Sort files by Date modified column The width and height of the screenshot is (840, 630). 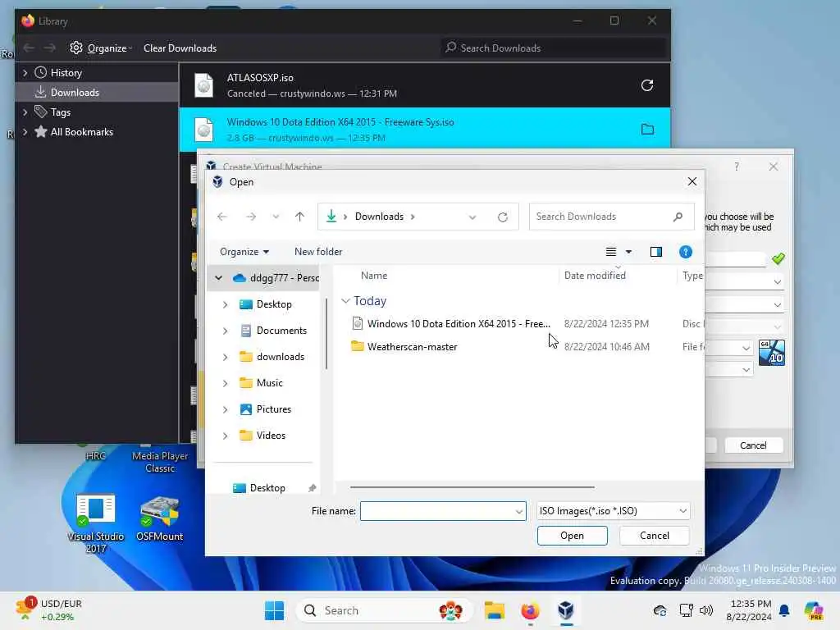(x=595, y=276)
